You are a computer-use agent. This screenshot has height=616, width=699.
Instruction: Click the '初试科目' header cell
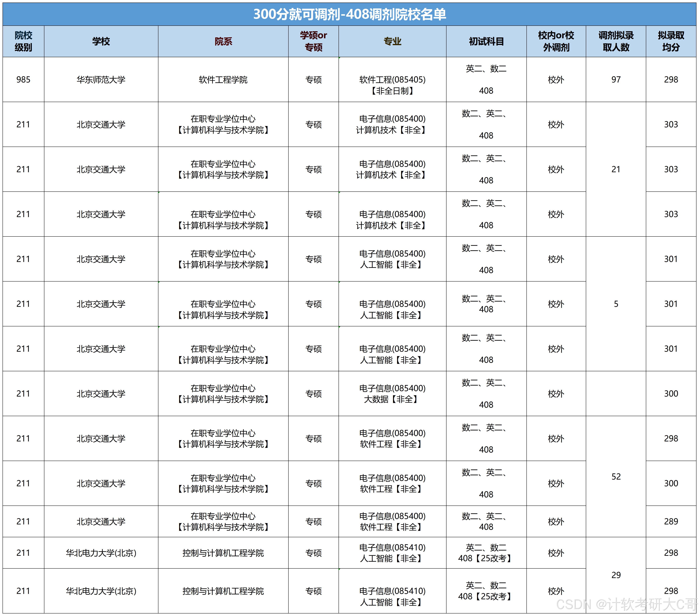[x=486, y=41]
